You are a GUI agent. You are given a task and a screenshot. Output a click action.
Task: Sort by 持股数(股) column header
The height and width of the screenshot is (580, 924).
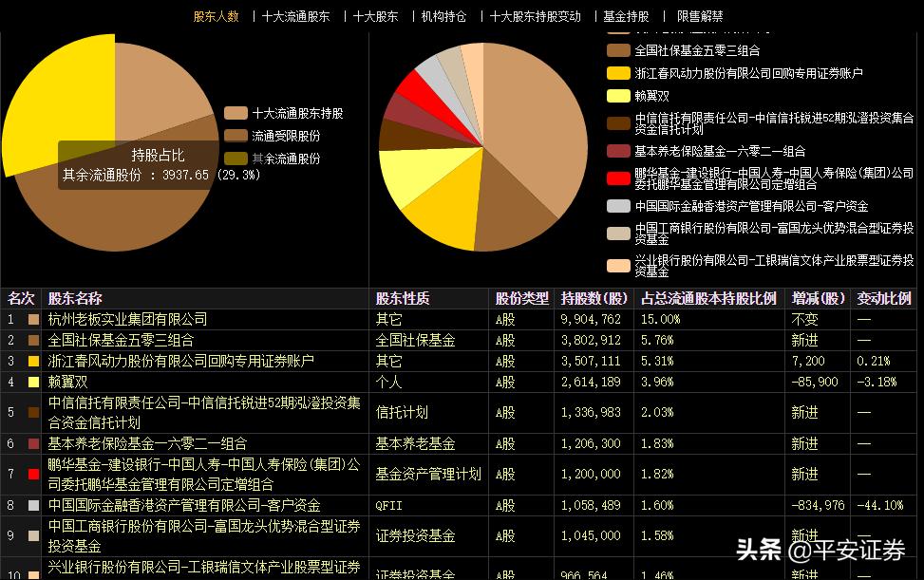point(594,298)
